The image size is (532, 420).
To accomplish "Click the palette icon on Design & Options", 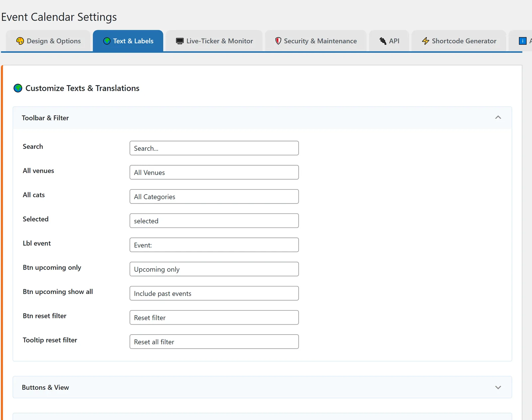I will coord(20,41).
